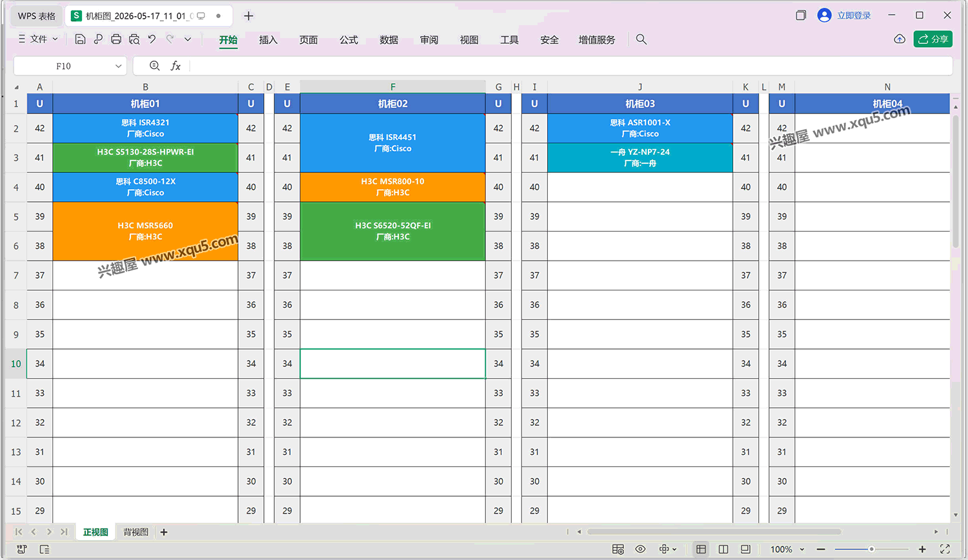The height and width of the screenshot is (560, 968).
Task: Switch to the 页面 ribbon tab
Action: coord(308,40)
